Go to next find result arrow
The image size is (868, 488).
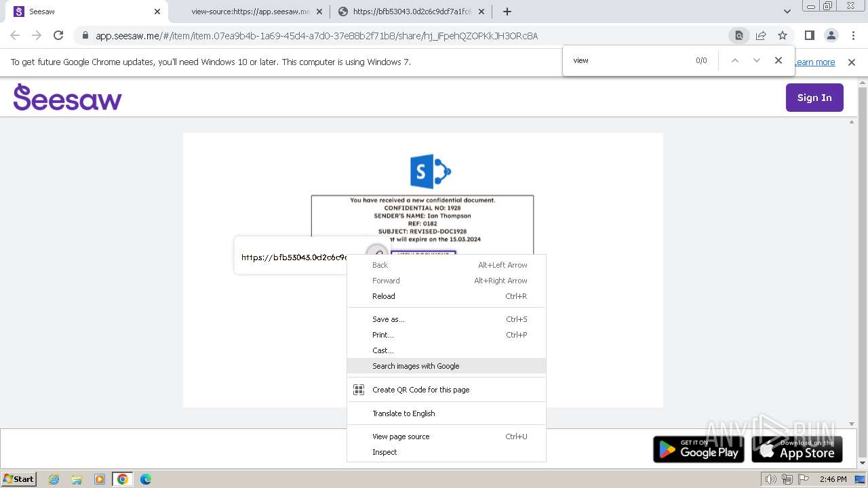coord(757,60)
